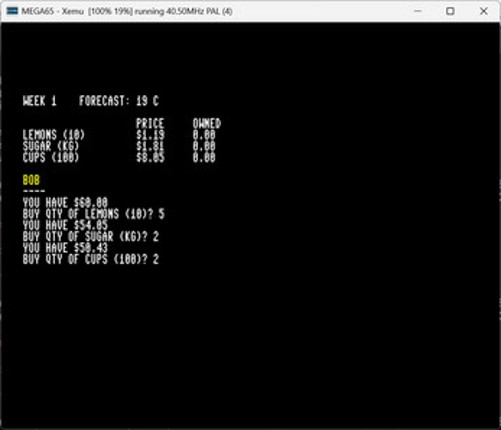Click the BUY QTY OF LEMONS prompt
Screen dimensions: 501x430
click(x=94, y=214)
